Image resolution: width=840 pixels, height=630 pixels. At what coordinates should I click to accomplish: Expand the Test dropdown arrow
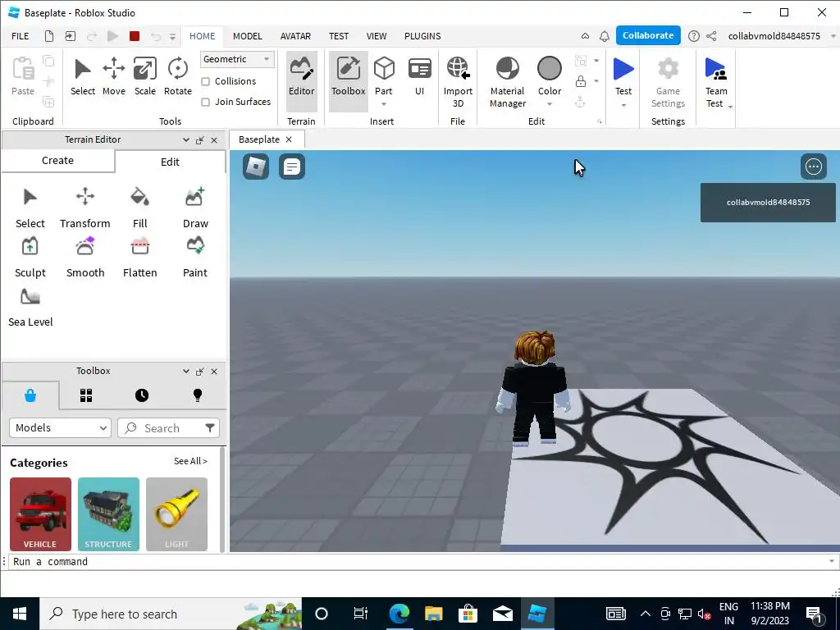623,105
